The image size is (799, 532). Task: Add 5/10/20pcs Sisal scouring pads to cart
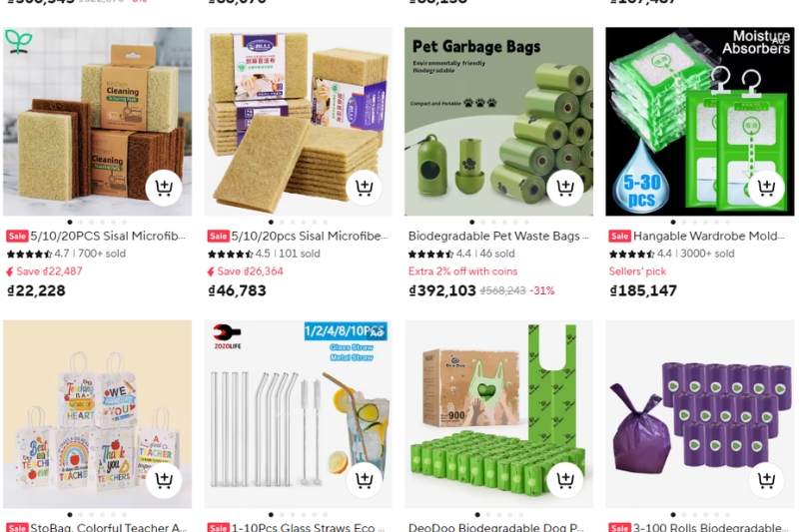point(364,188)
